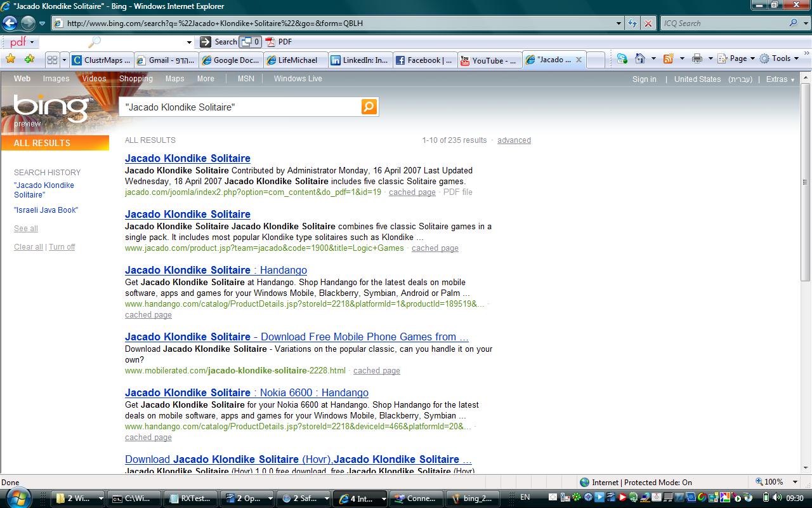Expand the pdf toolbar search field dropdown
Screen dimensions: 812x508
coord(189,43)
